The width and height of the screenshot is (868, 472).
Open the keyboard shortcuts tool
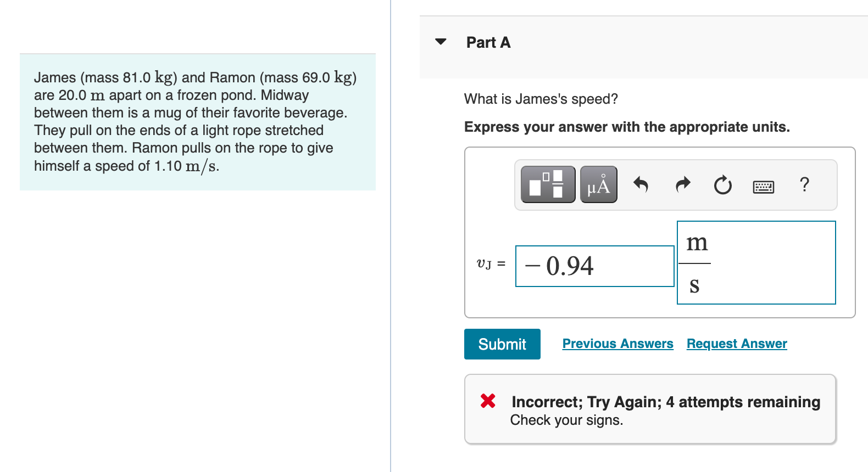[x=764, y=186]
